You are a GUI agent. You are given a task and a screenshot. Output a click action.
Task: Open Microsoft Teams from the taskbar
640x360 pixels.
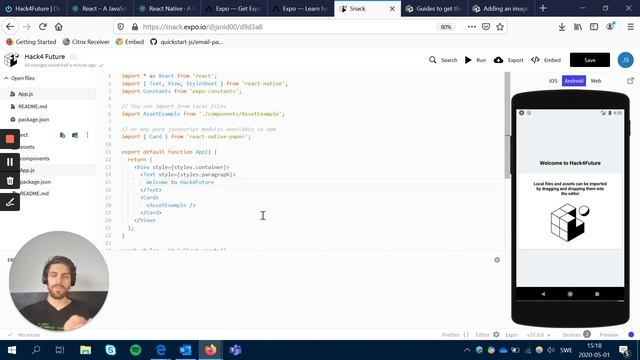[x=236, y=350]
